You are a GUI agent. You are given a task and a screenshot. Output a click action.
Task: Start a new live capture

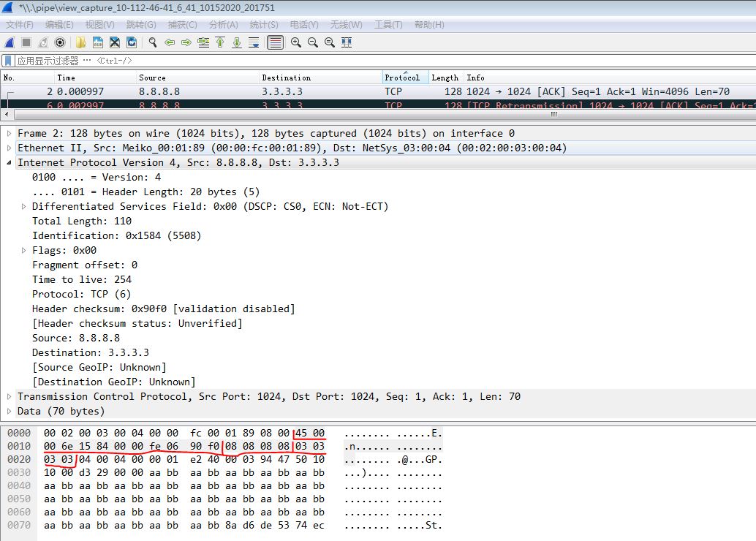[9, 42]
